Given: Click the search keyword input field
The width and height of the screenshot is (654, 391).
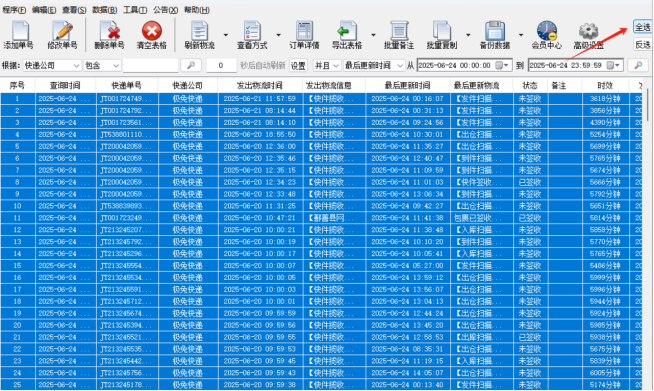Looking at the screenshot, I should click(x=151, y=66).
